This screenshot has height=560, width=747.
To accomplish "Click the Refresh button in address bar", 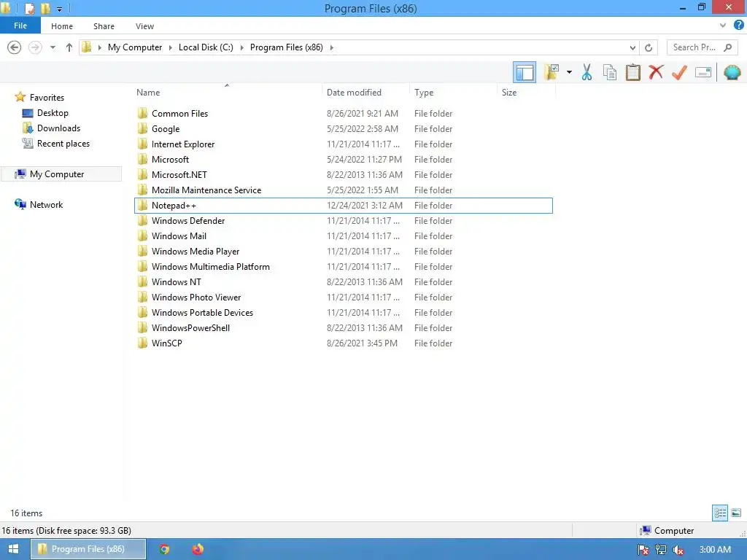I will tap(649, 47).
